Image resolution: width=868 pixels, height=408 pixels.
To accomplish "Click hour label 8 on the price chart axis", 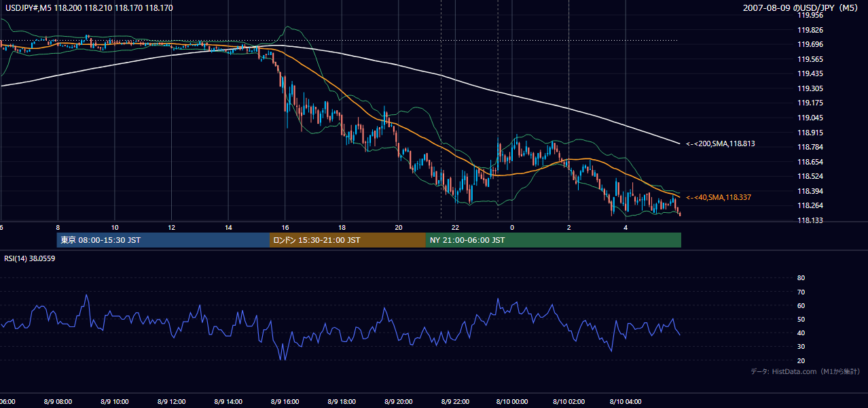I will point(58,227).
